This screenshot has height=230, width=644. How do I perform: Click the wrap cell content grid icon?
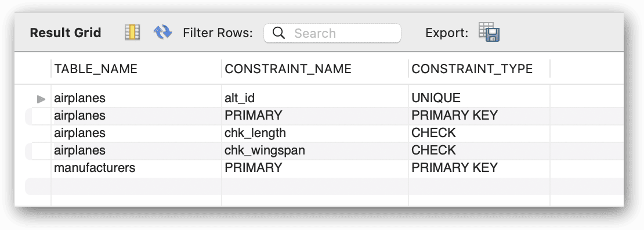point(132,33)
